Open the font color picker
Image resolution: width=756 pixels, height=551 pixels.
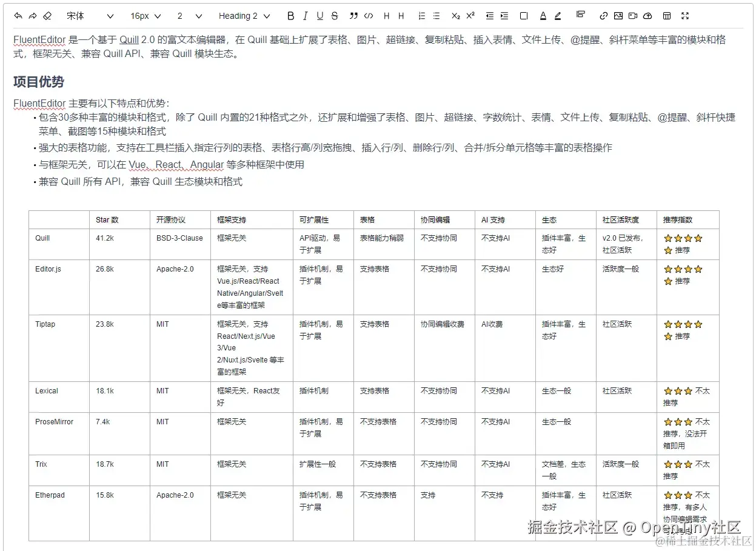click(543, 16)
